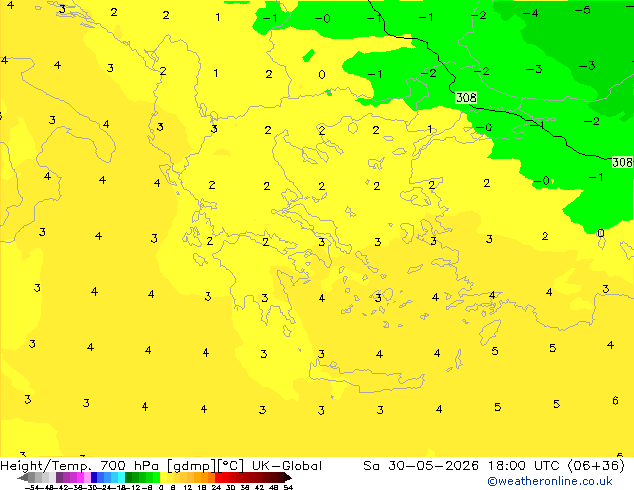Click the '6' temperature value on the map
Screen dimensions: 634x490
(x=615, y=401)
